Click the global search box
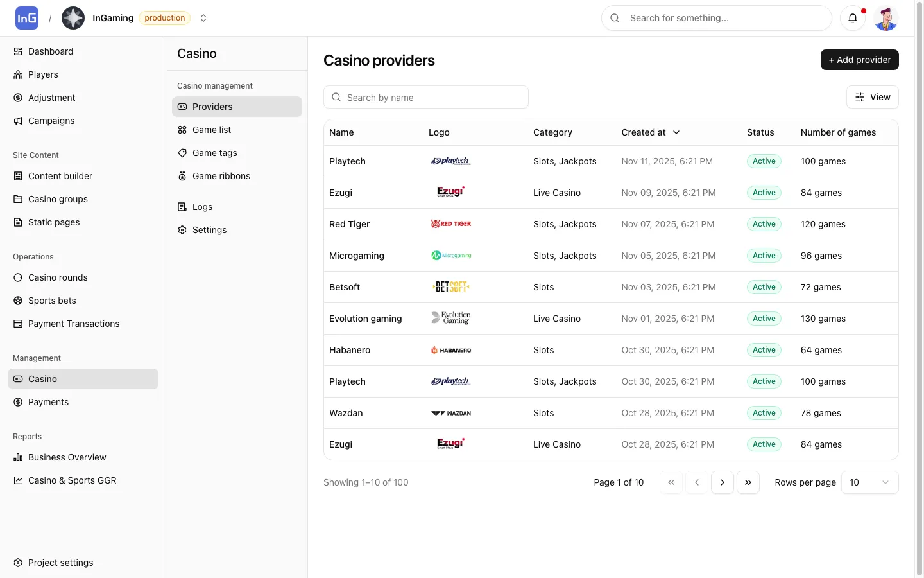 click(x=716, y=18)
